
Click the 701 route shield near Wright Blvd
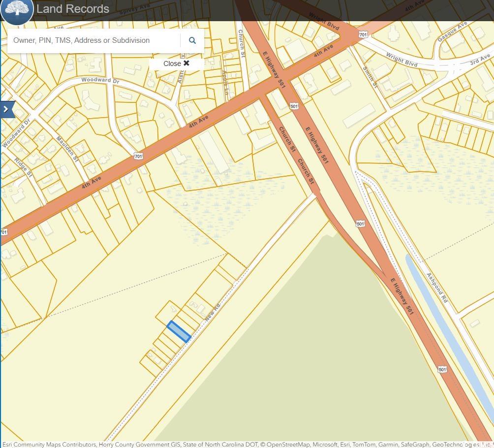coord(363,34)
